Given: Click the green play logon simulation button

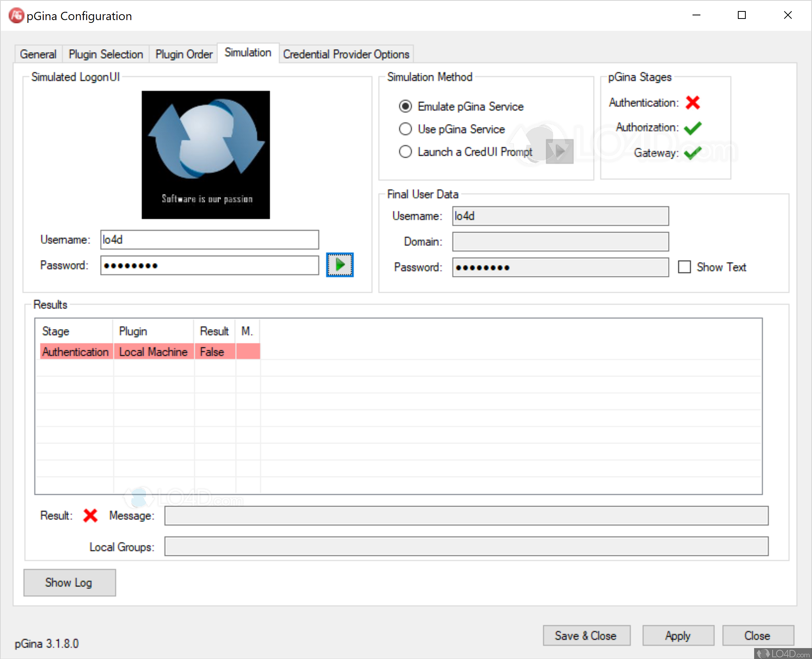Looking at the screenshot, I should click(x=340, y=265).
